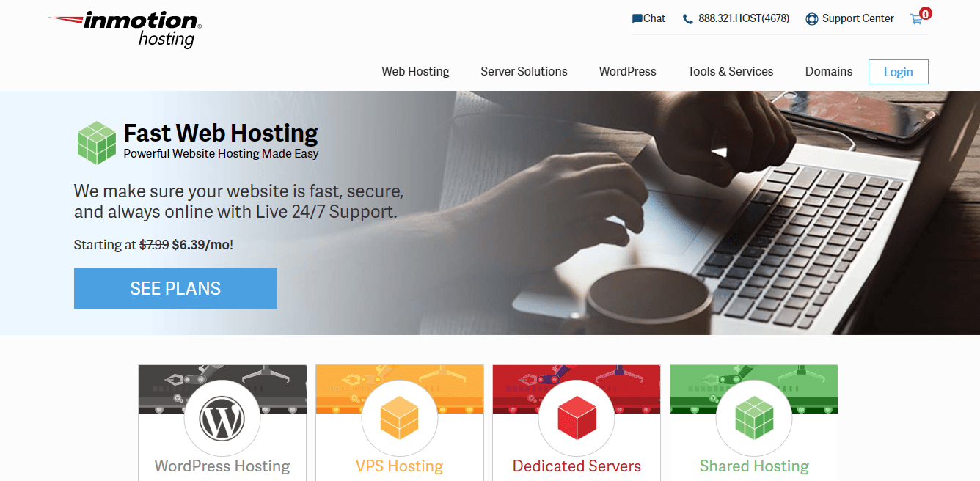Click the phone handset icon
Viewport: 980px width, 481px height.
687,19
